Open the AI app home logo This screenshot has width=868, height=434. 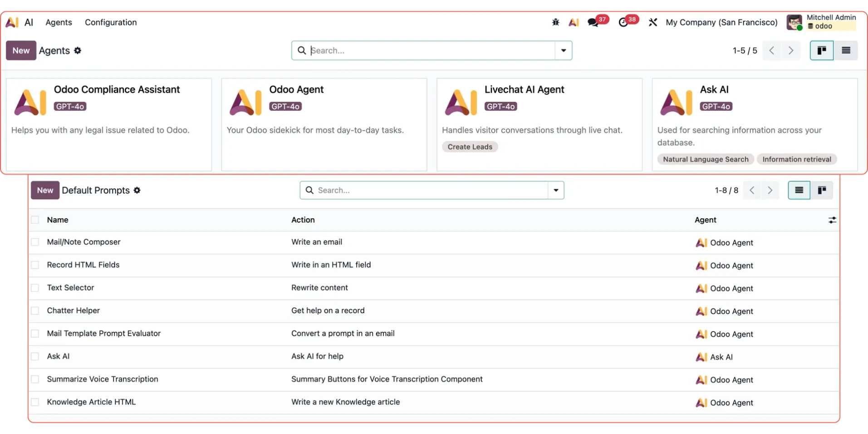point(12,22)
